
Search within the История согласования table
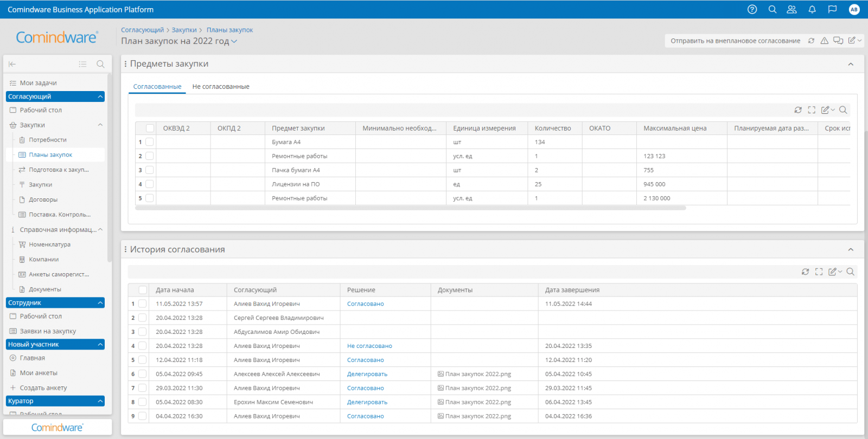(850, 272)
